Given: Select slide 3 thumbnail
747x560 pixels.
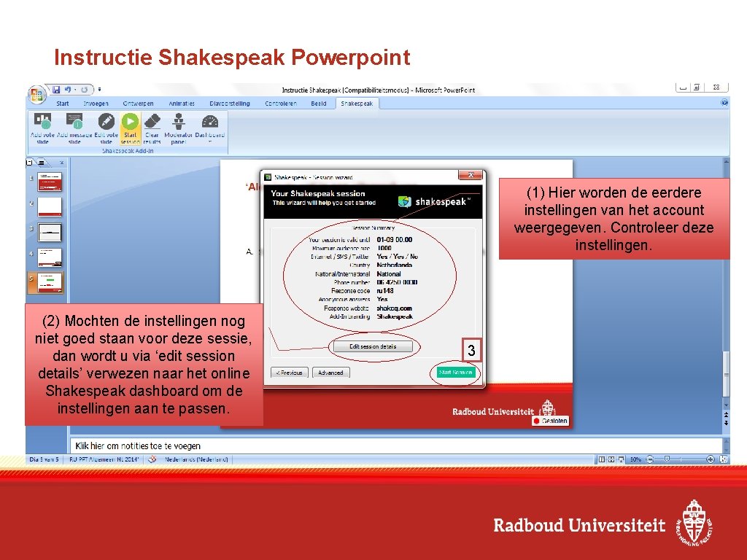Looking at the screenshot, I should coord(50,233).
